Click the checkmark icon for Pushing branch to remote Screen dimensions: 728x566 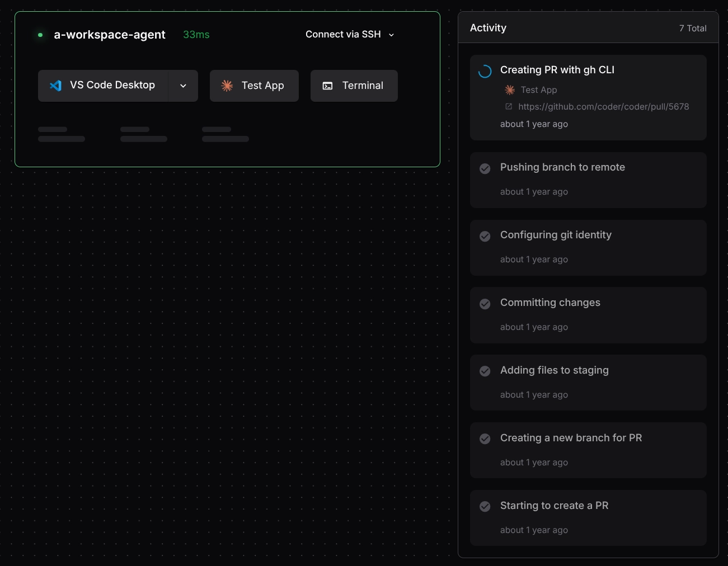point(485,168)
